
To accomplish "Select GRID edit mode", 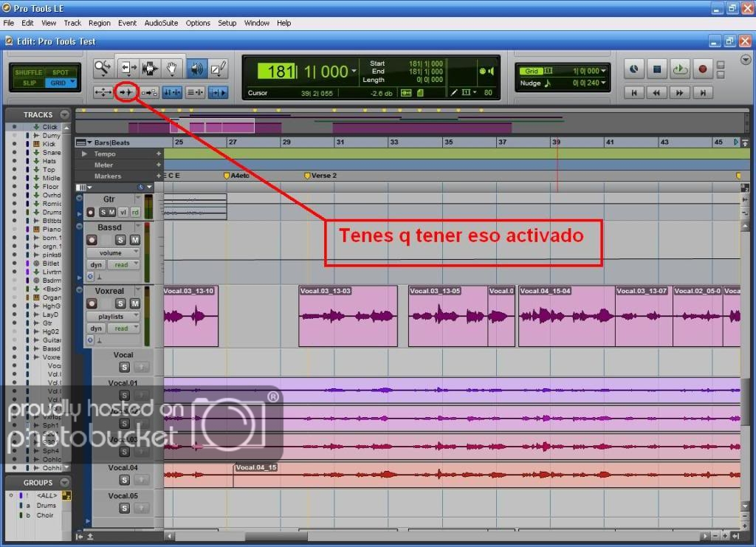I will [x=61, y=83].
